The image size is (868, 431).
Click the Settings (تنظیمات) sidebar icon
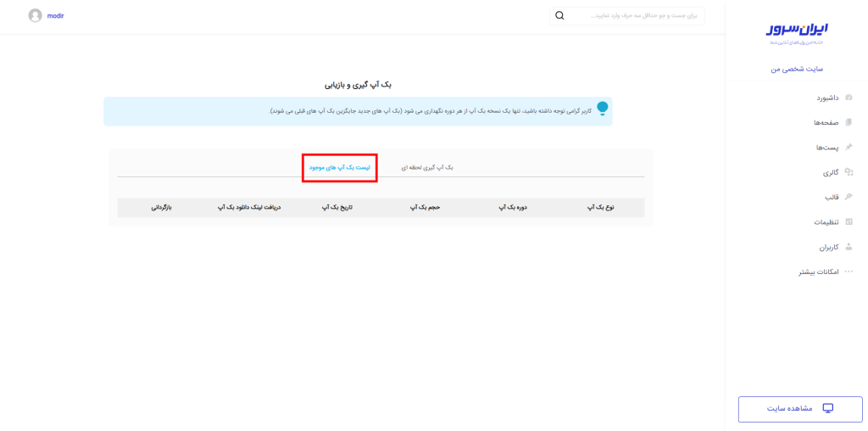point(849,221)
